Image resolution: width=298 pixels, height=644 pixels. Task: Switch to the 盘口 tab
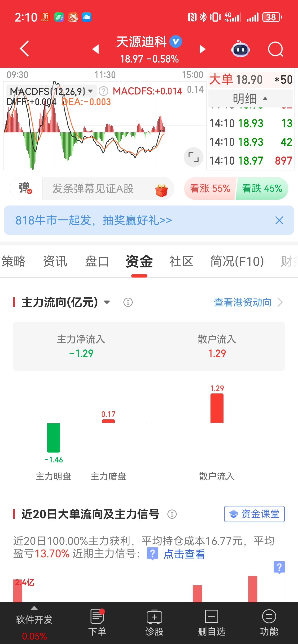[97, 261]
